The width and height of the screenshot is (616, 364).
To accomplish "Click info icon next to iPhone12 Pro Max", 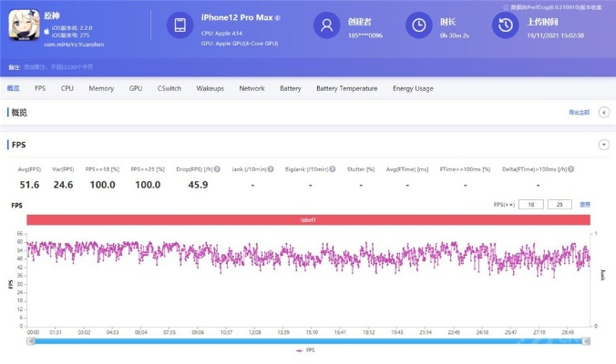I will coord(278,17).
